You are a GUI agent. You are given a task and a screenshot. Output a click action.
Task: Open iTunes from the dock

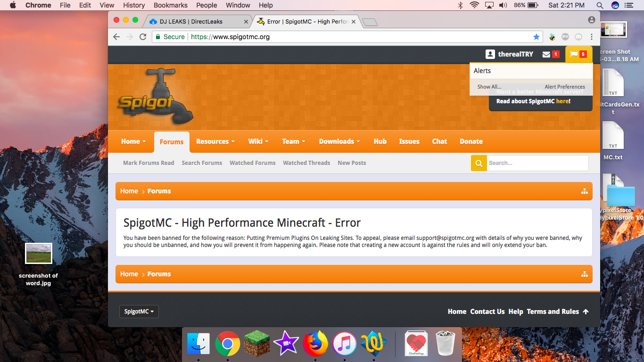pyautogui.click(x=344, y=344)
